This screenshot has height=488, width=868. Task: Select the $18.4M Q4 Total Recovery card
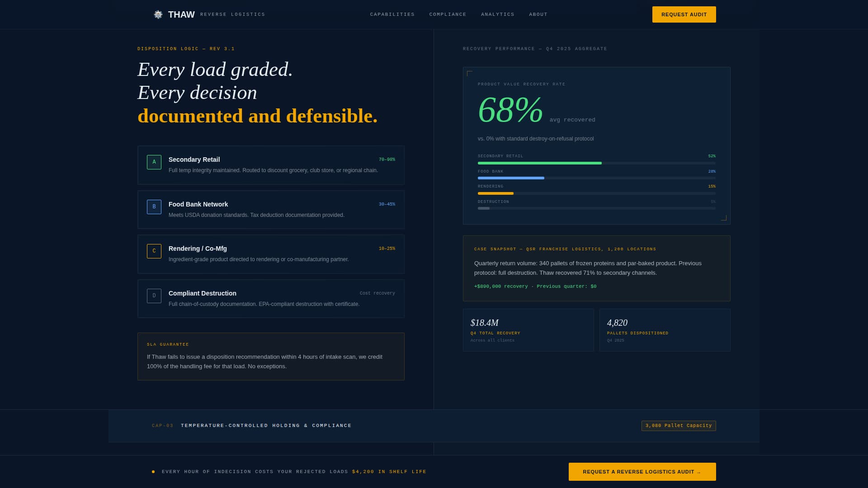[x=528, y=330]
